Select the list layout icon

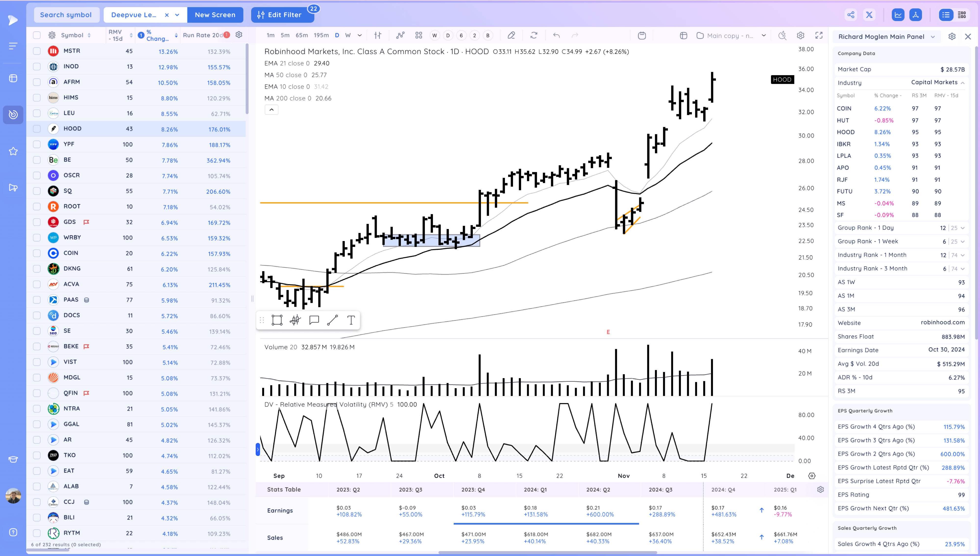point(946,15)
